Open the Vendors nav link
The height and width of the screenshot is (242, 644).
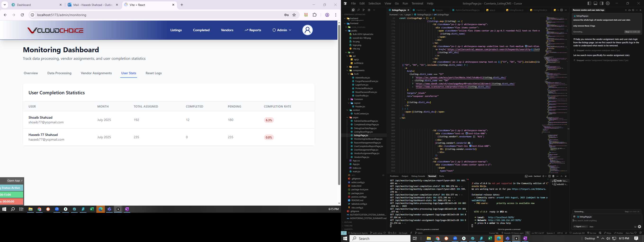(227, 30)
